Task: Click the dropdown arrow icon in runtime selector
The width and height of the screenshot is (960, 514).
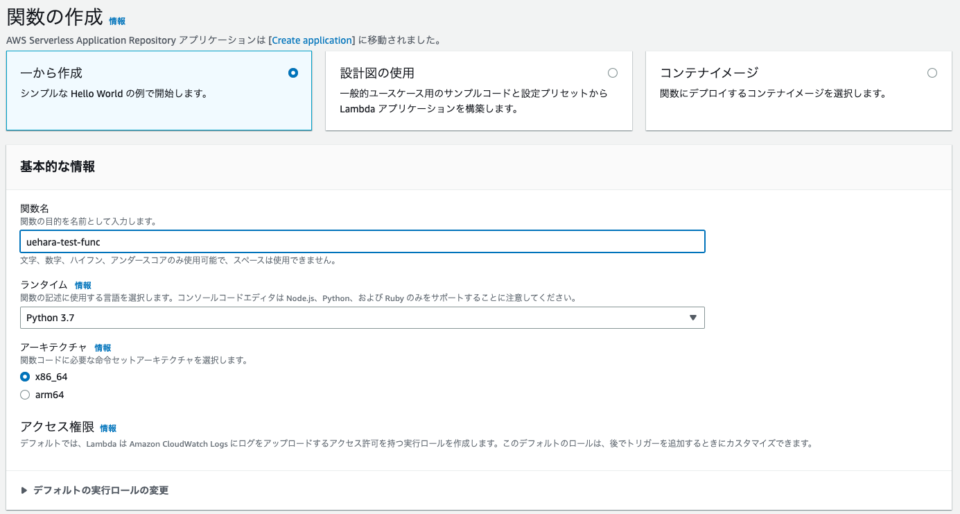Action: pyautogui.click(x=693, y=318)
